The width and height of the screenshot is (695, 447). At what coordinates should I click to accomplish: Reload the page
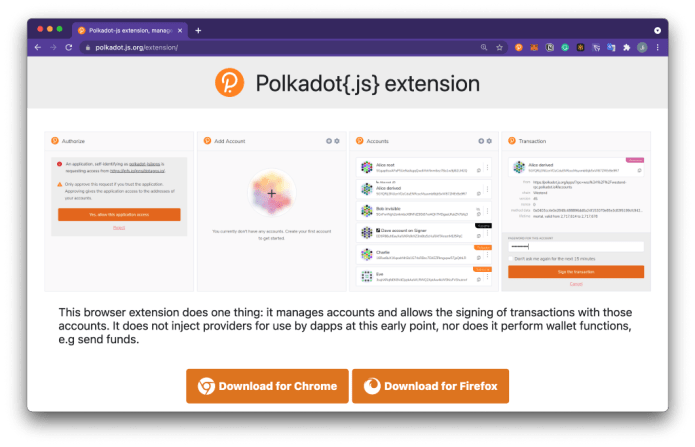pyautogui.click(x=69, y=47)
